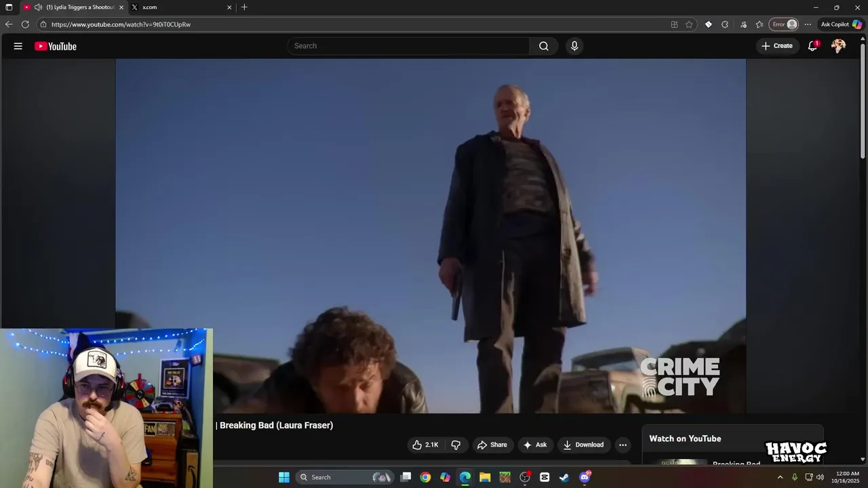Screen dimensions: 868x488
Task: Open a new browser tab
Action: [x=244, y=7]
